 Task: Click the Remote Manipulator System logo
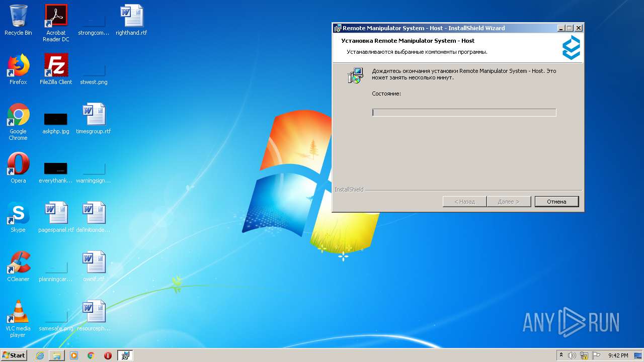(x=571, y=48)
